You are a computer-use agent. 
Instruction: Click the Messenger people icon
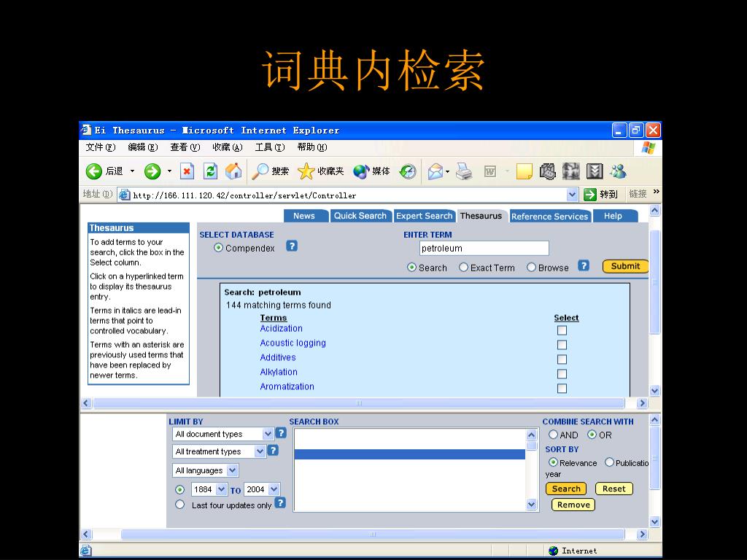click(619, 171)
